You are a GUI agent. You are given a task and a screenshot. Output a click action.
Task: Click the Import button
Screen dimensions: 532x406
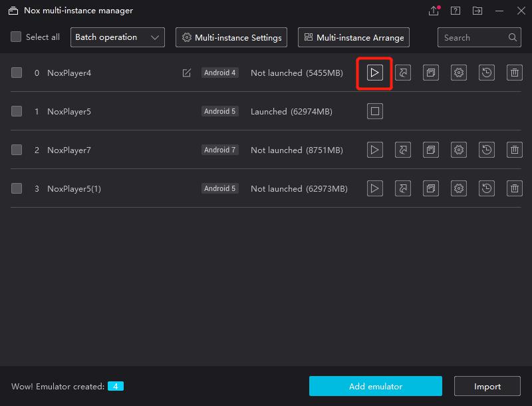(487, 386)
